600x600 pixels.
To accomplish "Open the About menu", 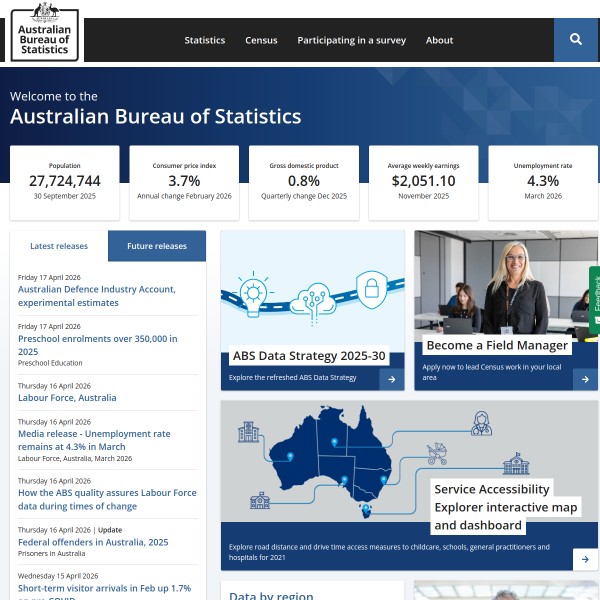I will pos(439,41).
